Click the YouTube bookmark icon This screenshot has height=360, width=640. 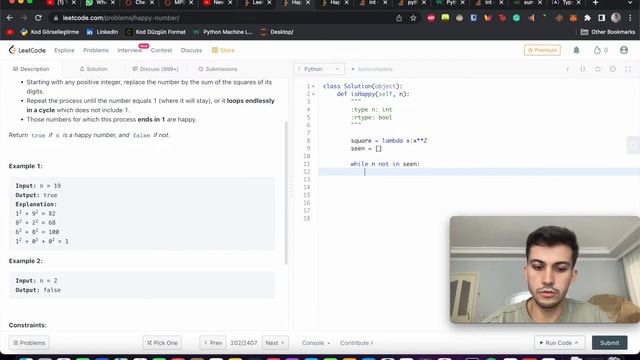click(x=10, y=32)
